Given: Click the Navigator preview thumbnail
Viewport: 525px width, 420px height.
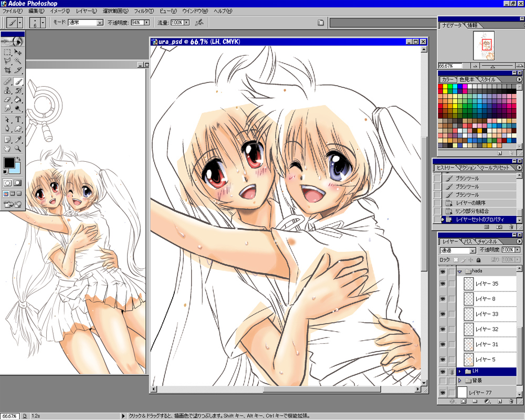Looking at the screenshot, I should coord(484,46).
